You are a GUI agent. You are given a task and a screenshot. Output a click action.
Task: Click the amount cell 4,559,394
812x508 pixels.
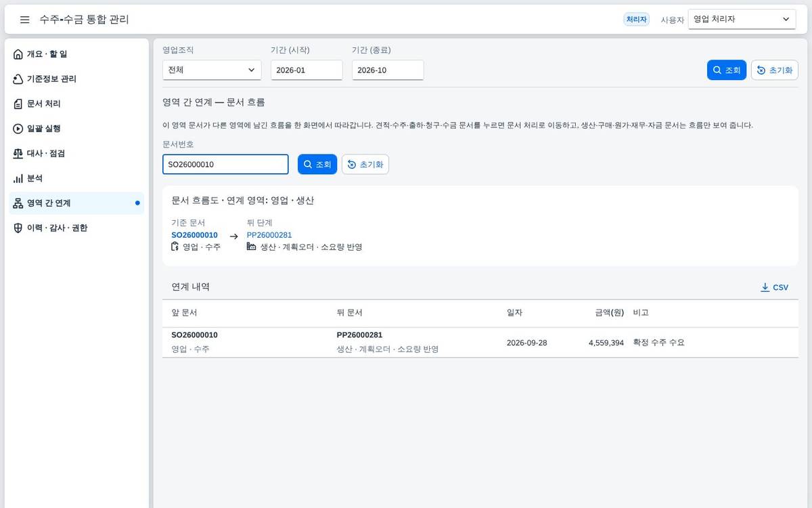pyautogui.click(x=606, y=343)
